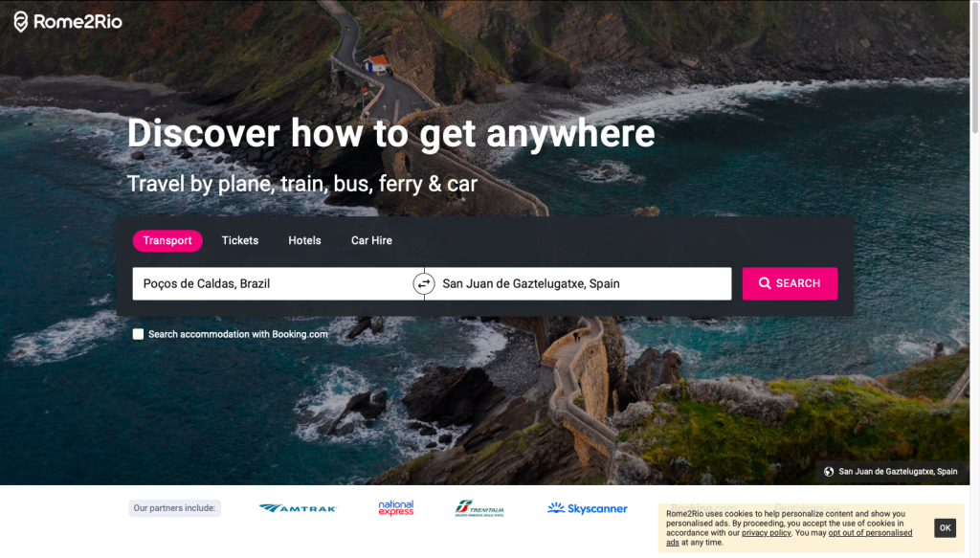Switch to the Tickets tab
980x558 pixels.
[x=240, y=240]
